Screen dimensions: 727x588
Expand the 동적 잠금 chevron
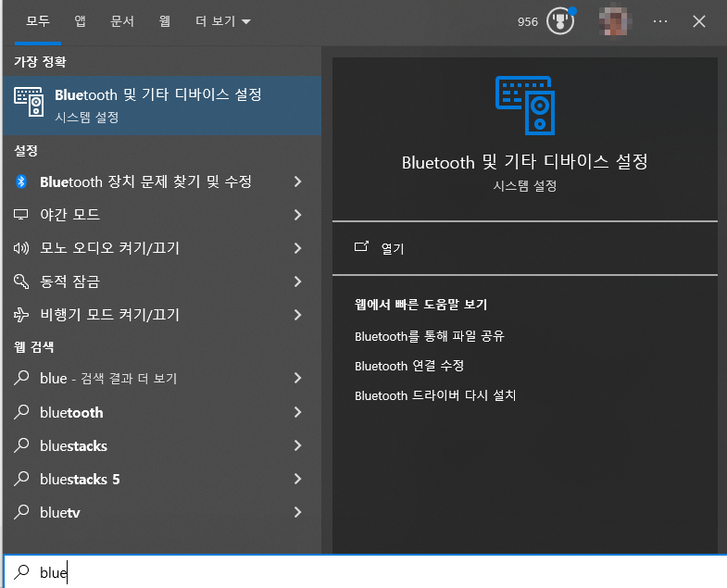297,281
